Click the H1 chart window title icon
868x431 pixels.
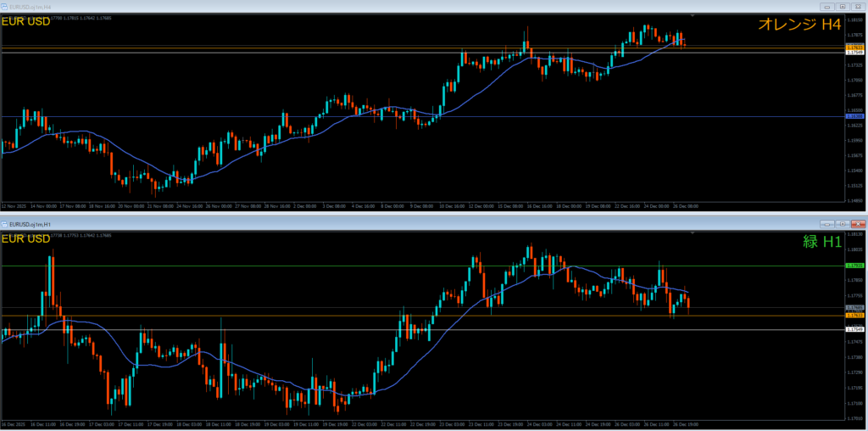click(5, 224)
